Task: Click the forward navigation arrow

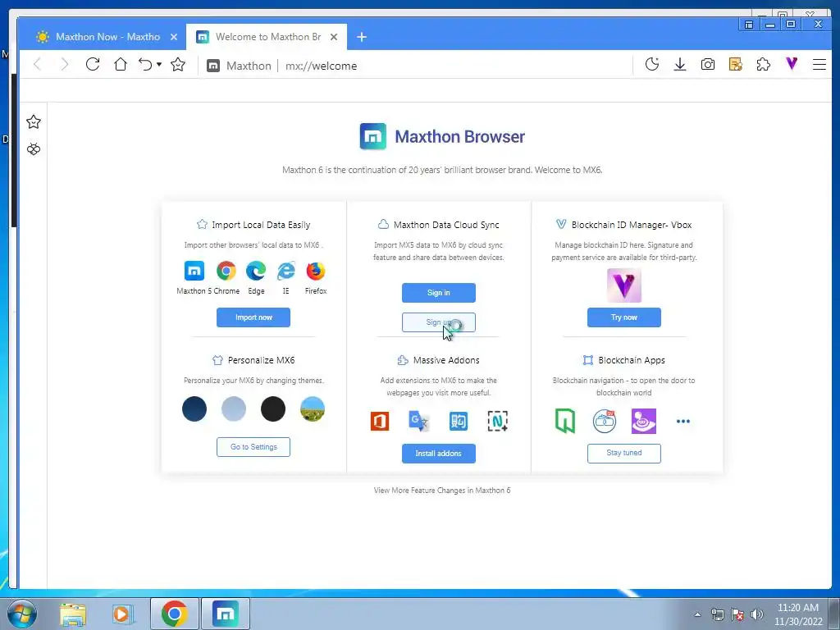Action: (x=65, y=65)
